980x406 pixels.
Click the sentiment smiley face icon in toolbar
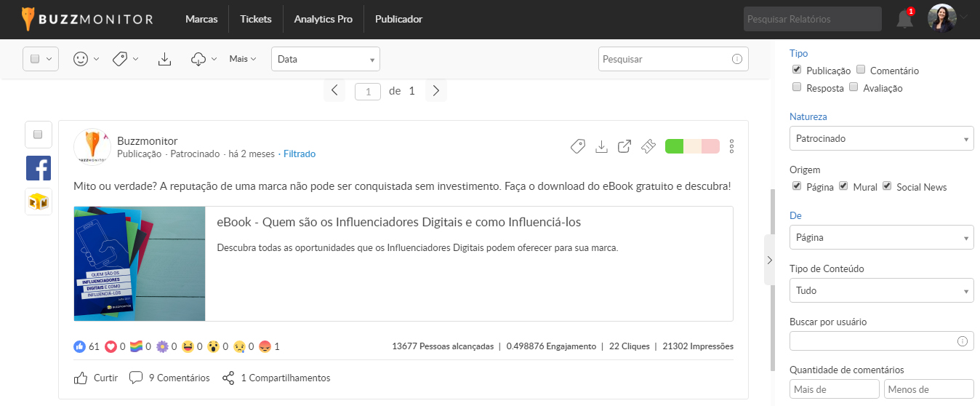click(x=81, y=59)
